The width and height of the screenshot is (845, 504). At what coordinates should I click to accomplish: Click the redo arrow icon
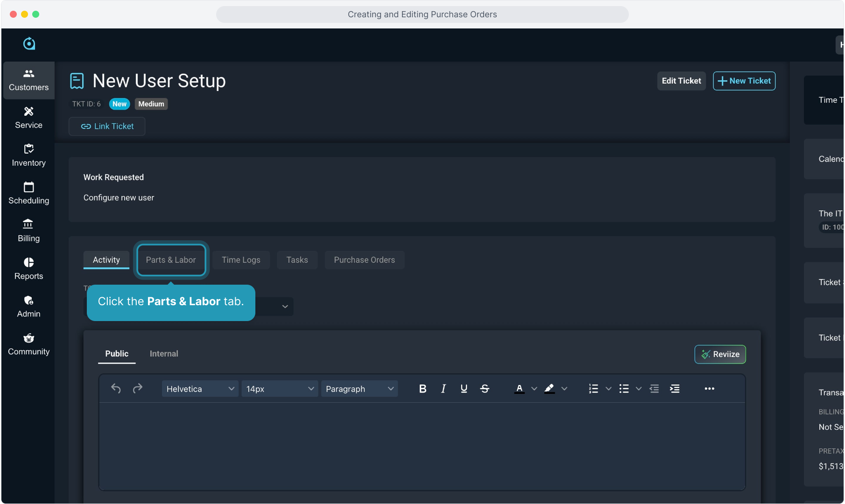(137, 389)
